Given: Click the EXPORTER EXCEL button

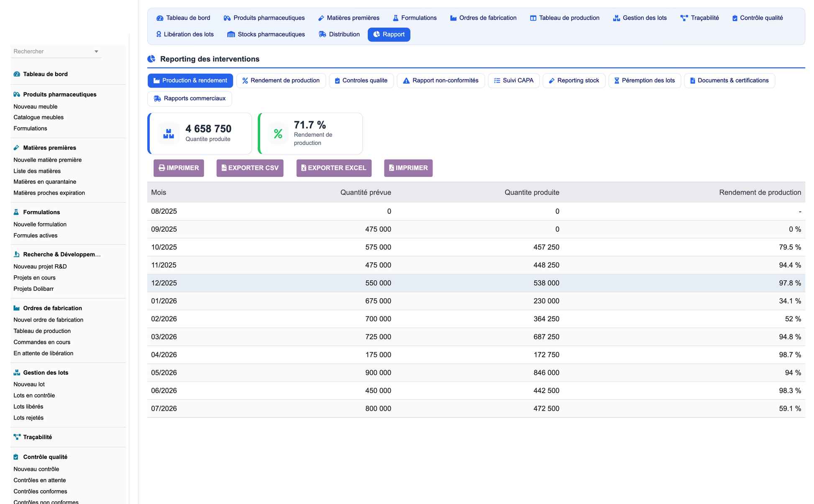Looking at the screenshot, I should (334, 168).
